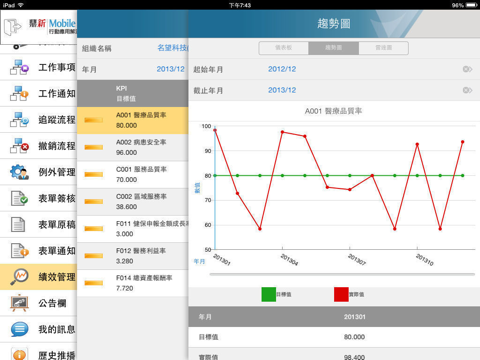Tap the logout door icon
The image size is (480, 360).
click(13, 27)
